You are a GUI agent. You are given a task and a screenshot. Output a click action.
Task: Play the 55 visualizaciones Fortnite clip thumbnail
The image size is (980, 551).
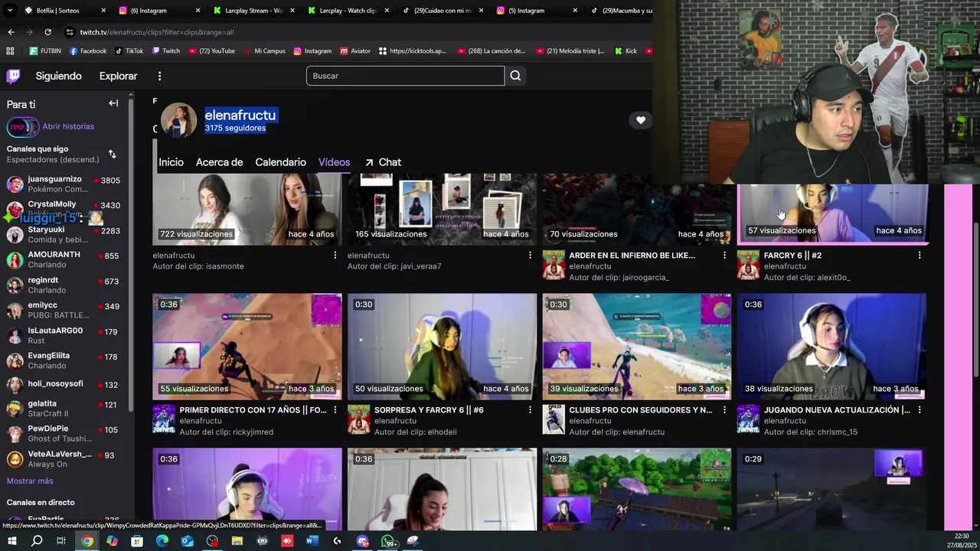tap(247, 346)
